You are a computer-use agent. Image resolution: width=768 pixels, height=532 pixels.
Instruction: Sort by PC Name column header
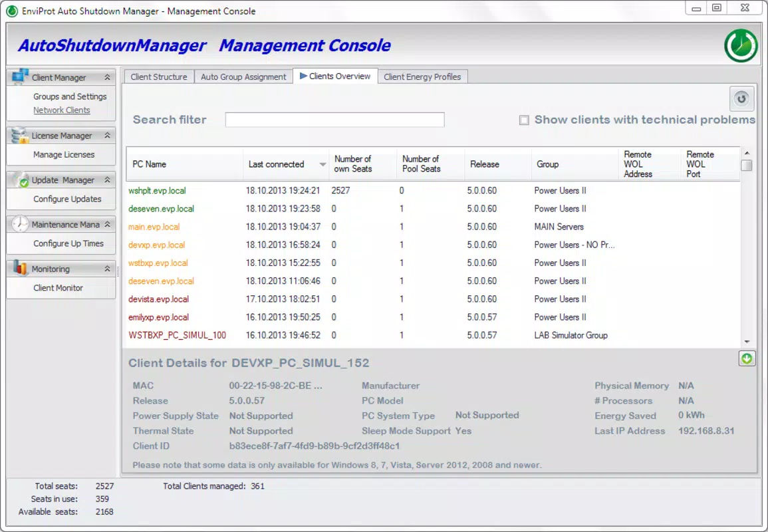184,164
